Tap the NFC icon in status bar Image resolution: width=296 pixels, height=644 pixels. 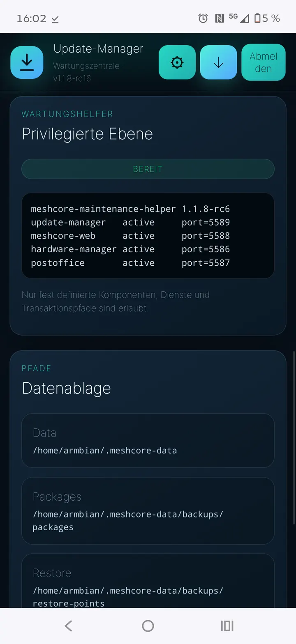220,18
